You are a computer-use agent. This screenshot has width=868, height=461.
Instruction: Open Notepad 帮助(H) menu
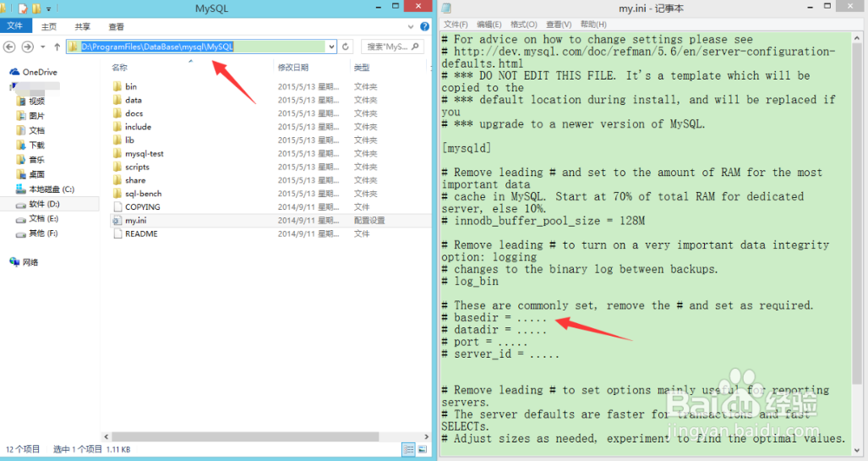(x=594, y=24)
